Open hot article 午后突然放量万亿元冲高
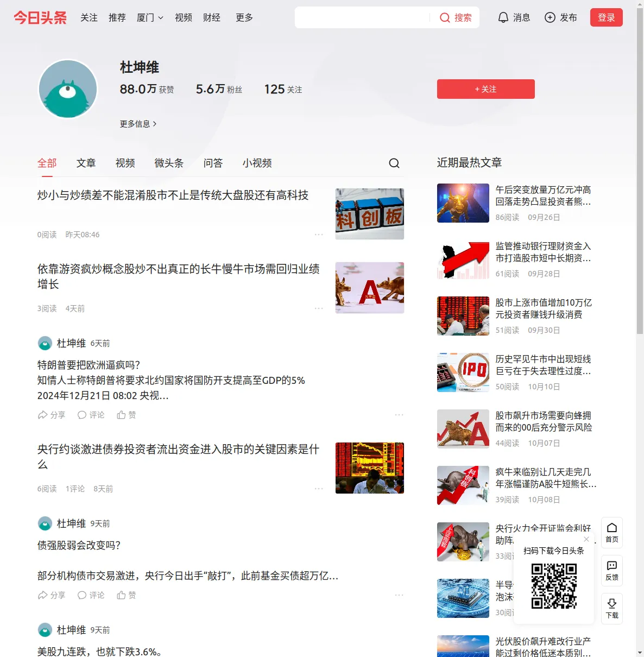Image resolution: width=644 pixels, height=657 pixels. coord(543,195)
